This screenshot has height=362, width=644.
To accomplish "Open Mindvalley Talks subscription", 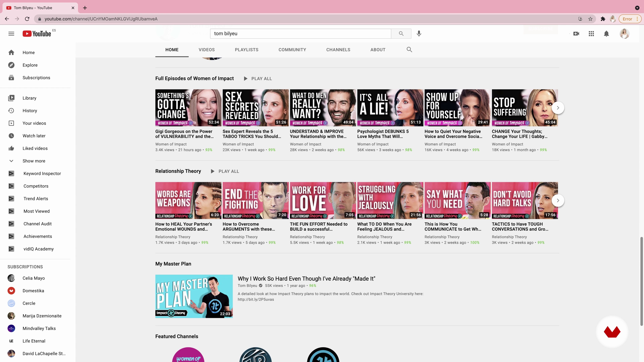I will coord(35,328).
